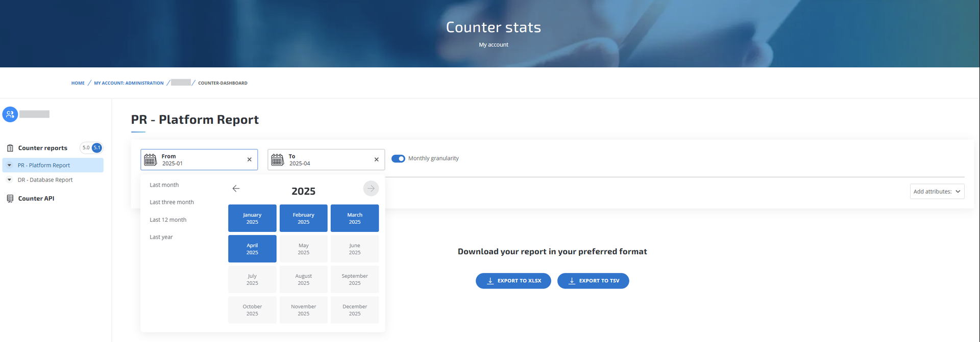Click the Counter reports clipboard icon
The height and width of the screenshot is (342, 980).
[x=10, y=148]
